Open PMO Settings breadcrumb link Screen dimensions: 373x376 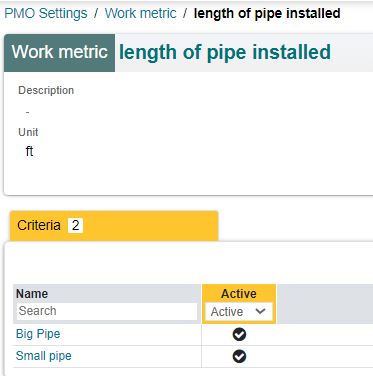(x=46, y=14)
